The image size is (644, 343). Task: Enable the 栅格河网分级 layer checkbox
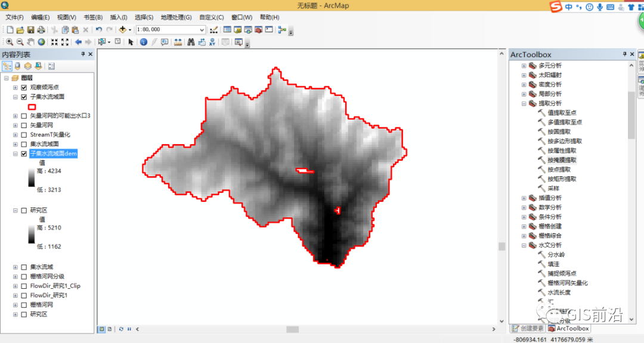[24, 276]
